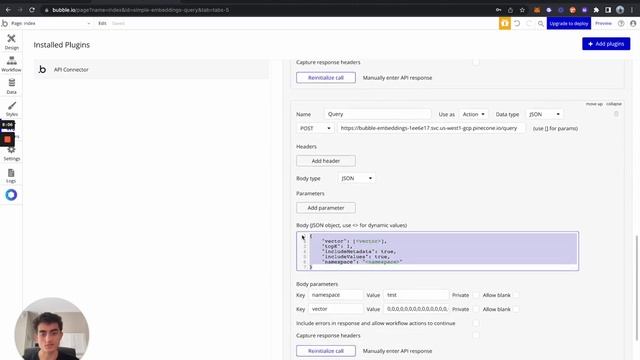The image size is (640, 360).
Task: Collapse the Query API call
Action: pyautogui.click(x=614, y=104)
